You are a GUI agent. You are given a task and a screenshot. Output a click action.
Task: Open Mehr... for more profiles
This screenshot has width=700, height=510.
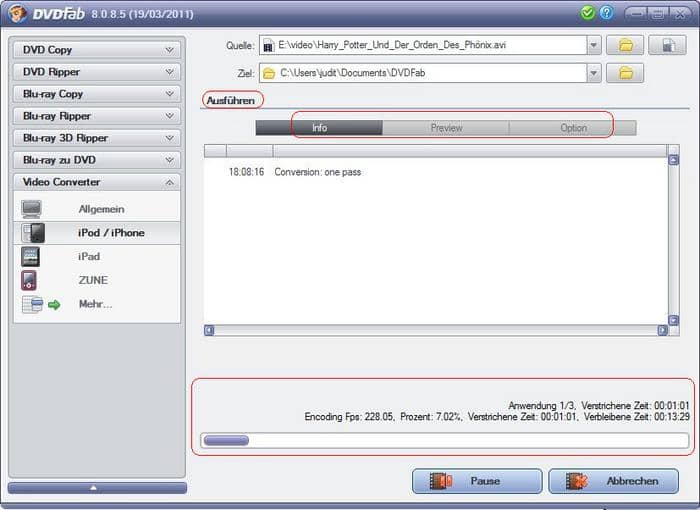(x=97, y=305)
